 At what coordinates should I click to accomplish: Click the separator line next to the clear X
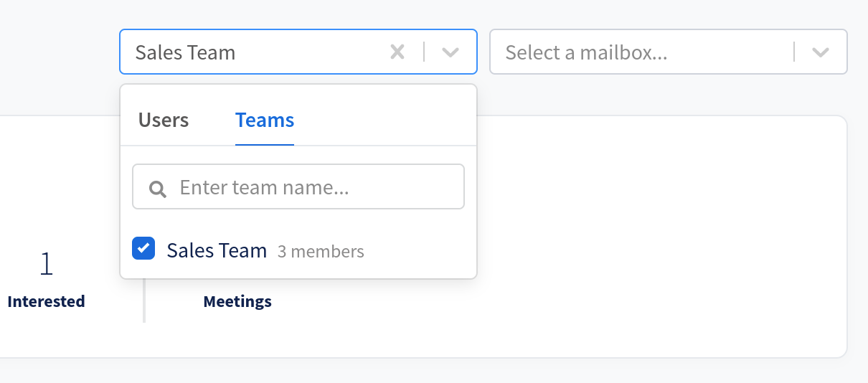[x=424, y=52]
